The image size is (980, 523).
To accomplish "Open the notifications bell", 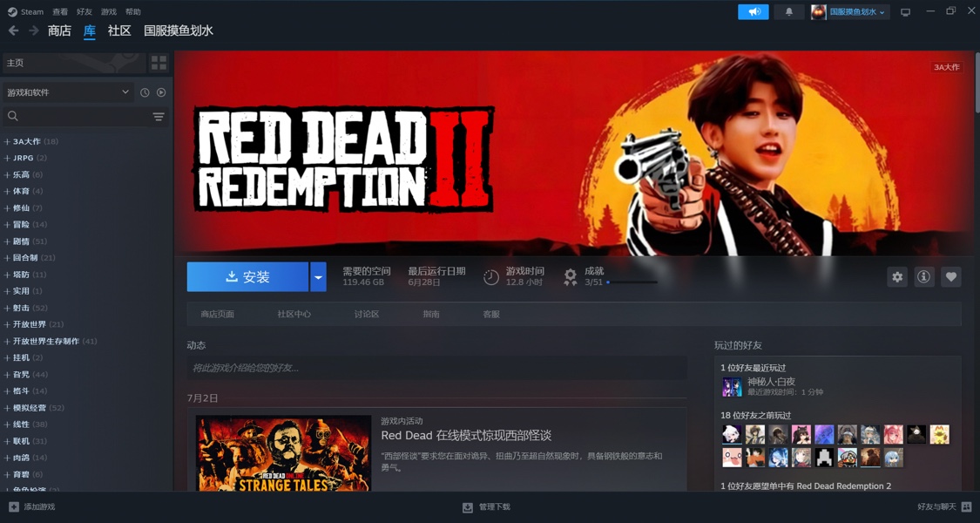I will (788, 12).
